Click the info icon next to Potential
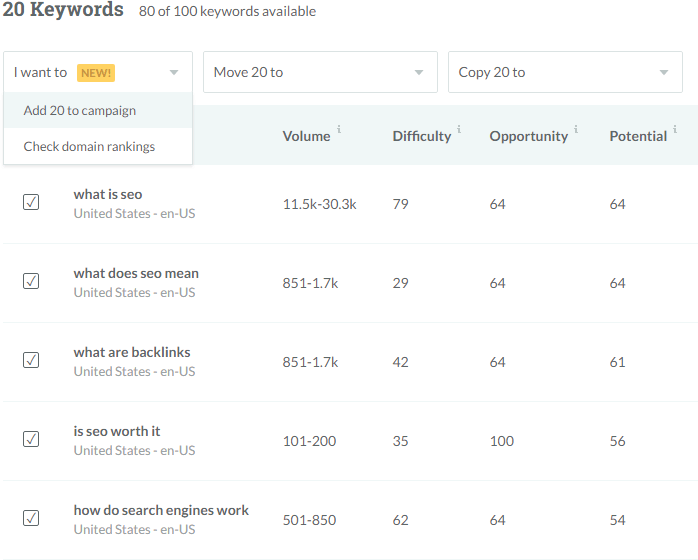The width and height of the screenshot is (698, 560). point(676,129)
